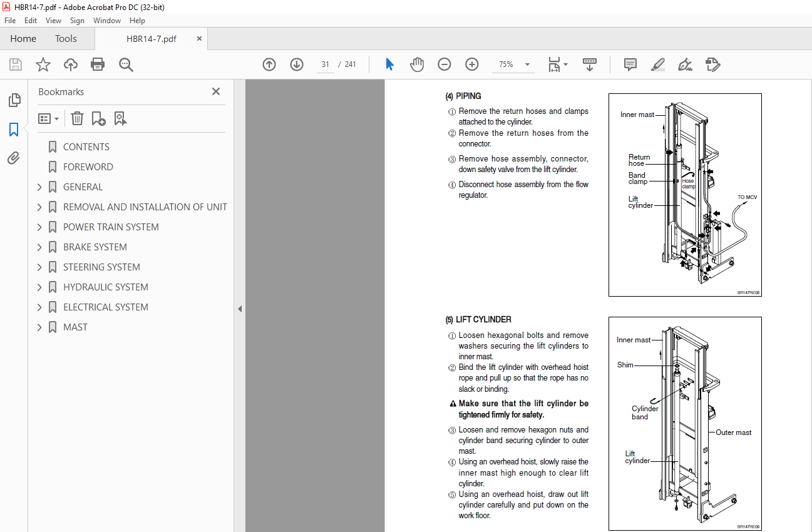Screen dimensions: 812x532
Task: Open the Sign document pen tool
Action: (685, 64)
